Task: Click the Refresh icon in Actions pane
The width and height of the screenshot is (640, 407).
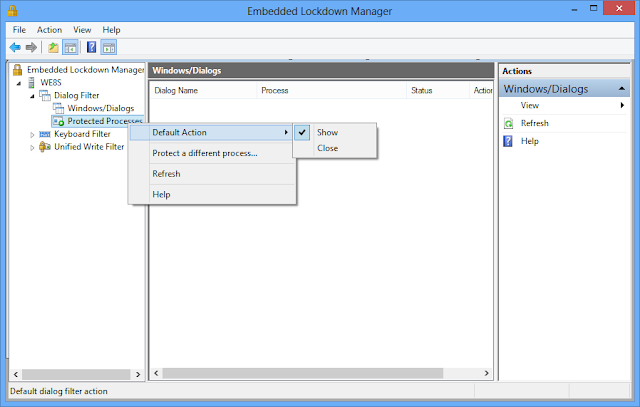Action: (508, 123)
